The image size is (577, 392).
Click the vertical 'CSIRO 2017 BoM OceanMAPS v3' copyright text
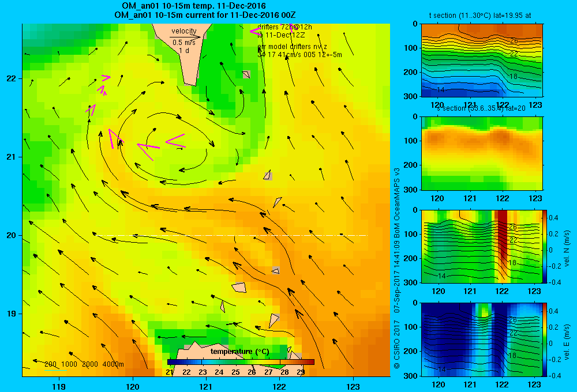tap(397, 267)
